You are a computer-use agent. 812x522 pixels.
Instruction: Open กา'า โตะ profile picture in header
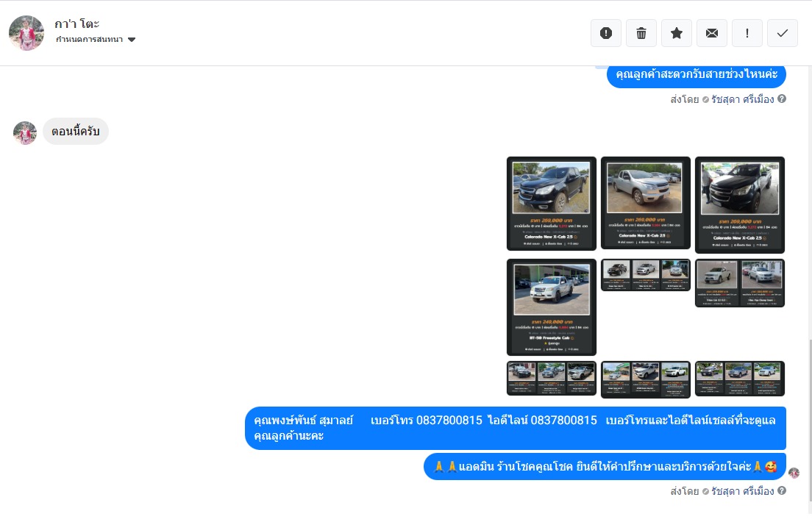pos(26,32)
